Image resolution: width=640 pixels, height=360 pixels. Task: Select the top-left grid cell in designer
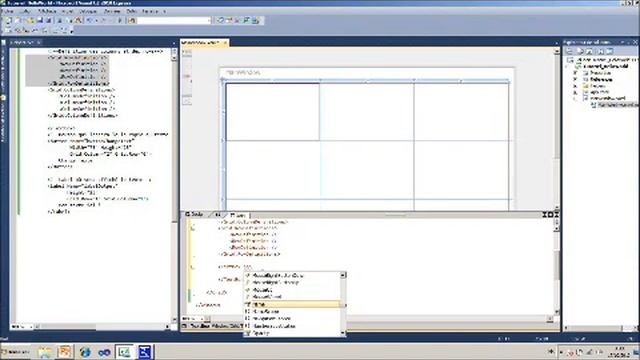click(x=272, y=112)
